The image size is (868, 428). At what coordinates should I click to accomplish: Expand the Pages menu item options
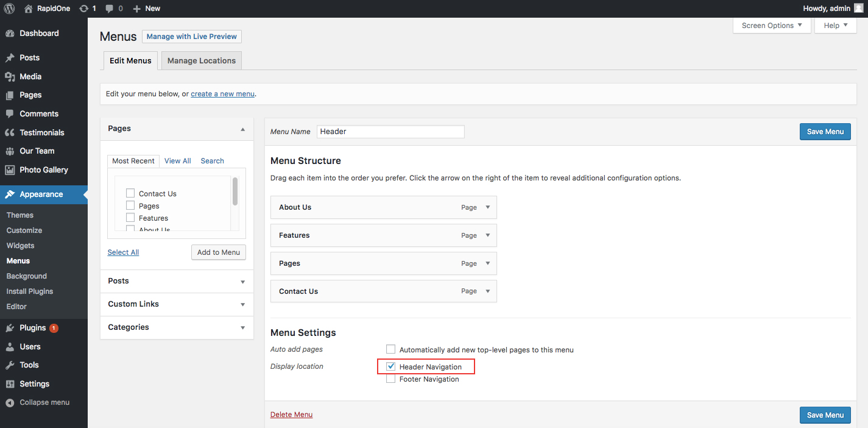coord(487,263)
